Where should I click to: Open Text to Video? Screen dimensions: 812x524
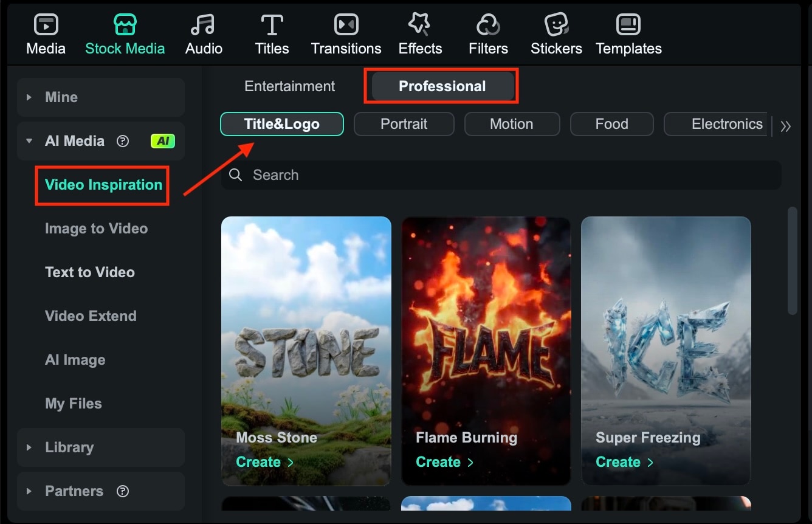pos(89,272)
